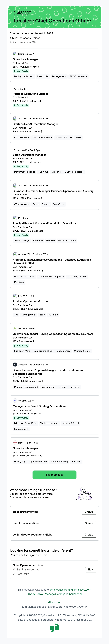Open the Startups GenAI Operations Manager job
The image size is (109, 644).
pyautogui.click(x=35, y=124)
